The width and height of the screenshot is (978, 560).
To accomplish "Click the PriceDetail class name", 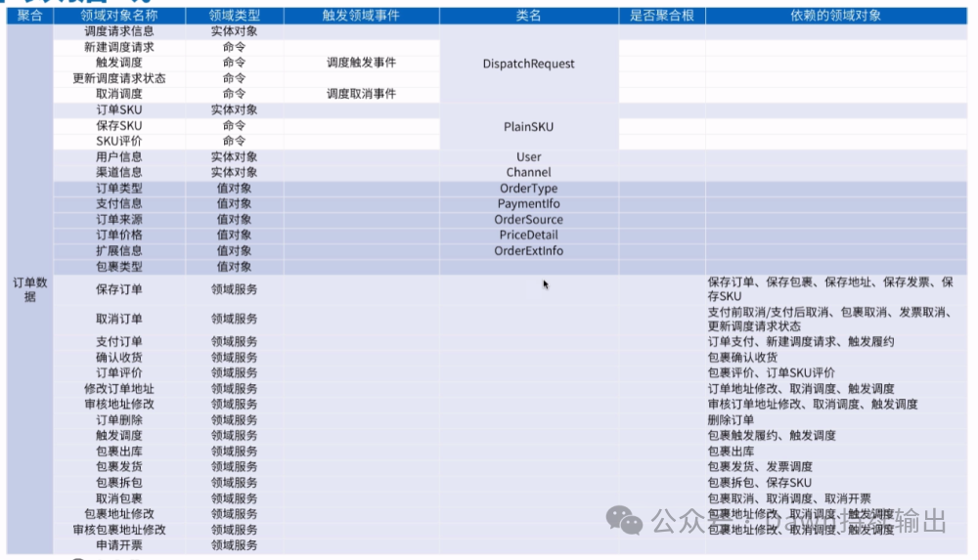I will click(x=528, y=236).
